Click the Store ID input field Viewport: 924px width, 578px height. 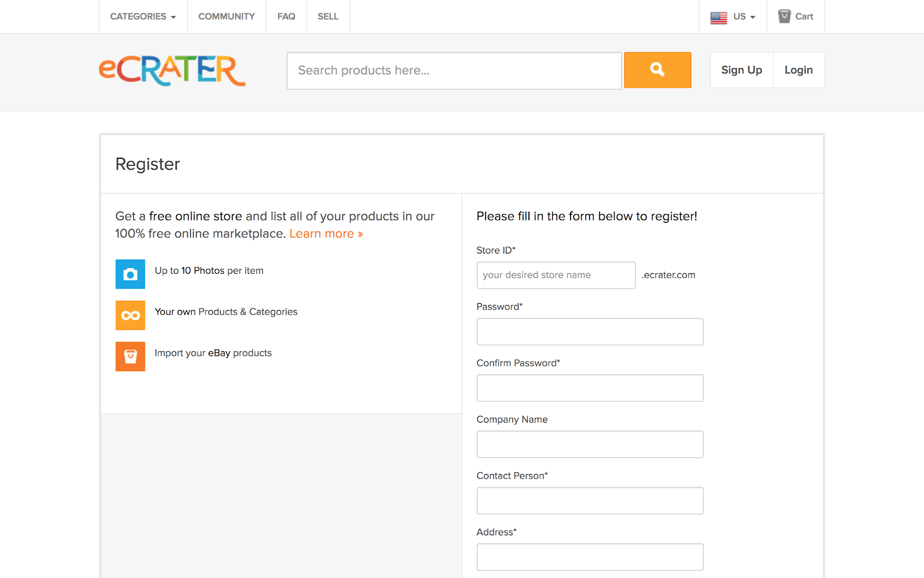click(556, 275)
